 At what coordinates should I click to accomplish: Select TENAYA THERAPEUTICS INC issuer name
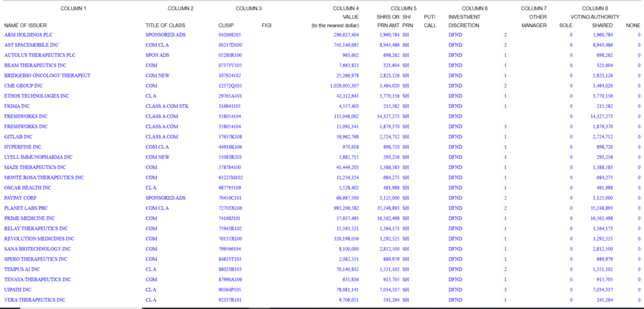click(x=37, y=280)
